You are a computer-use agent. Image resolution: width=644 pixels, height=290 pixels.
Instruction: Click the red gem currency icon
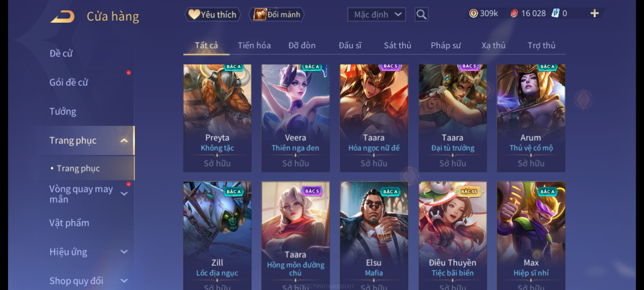514,13
